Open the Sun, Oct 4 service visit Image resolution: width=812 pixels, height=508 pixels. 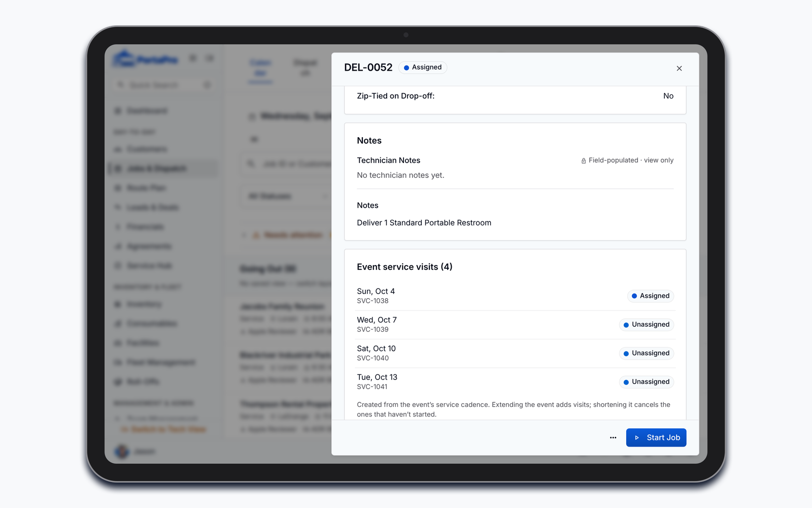pyautogui.click(x=515, y=296)
